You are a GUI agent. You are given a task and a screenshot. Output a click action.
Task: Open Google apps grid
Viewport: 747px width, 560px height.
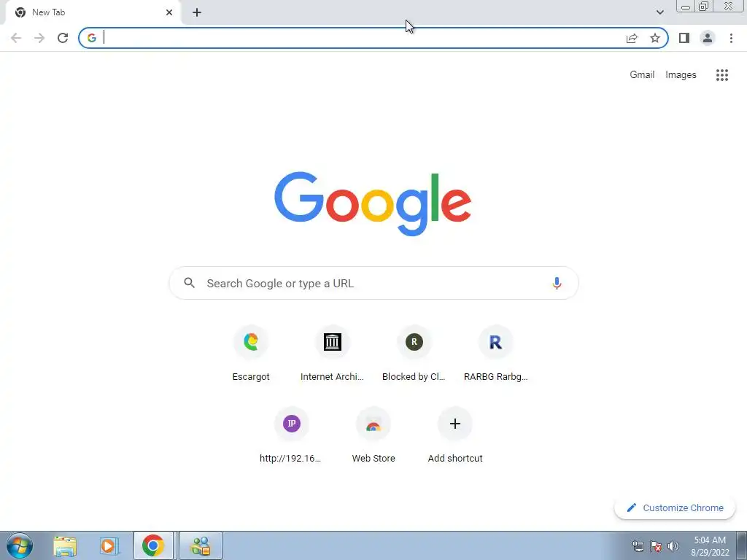(x=721, y=75)
